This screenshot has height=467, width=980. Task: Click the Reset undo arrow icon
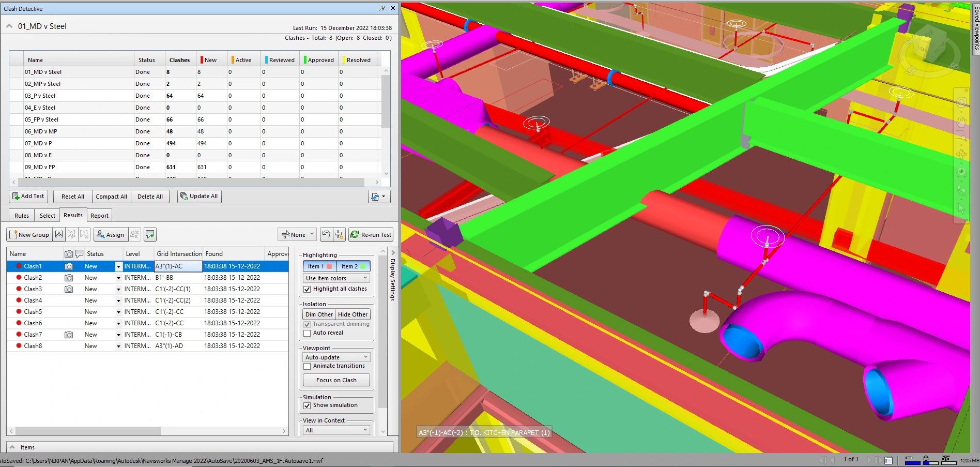click(326, 235)
